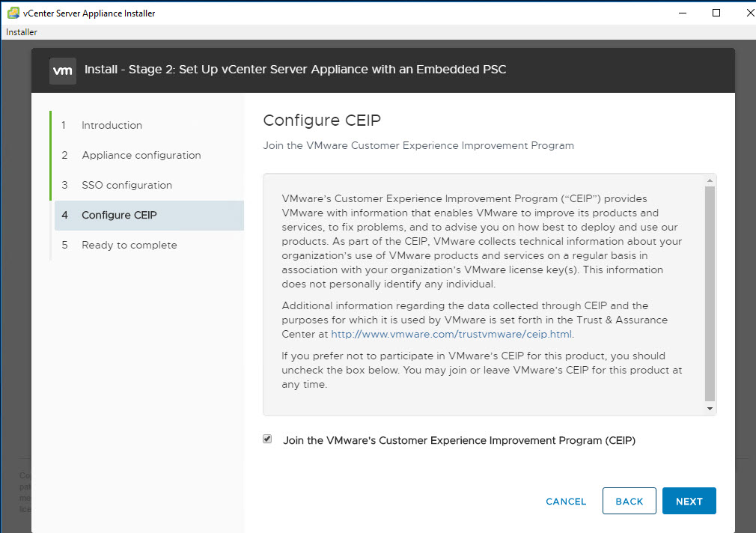Click the VMware vm logo
Image resolution: width=756 pixels, height=533 pixels.
(63, 70)
